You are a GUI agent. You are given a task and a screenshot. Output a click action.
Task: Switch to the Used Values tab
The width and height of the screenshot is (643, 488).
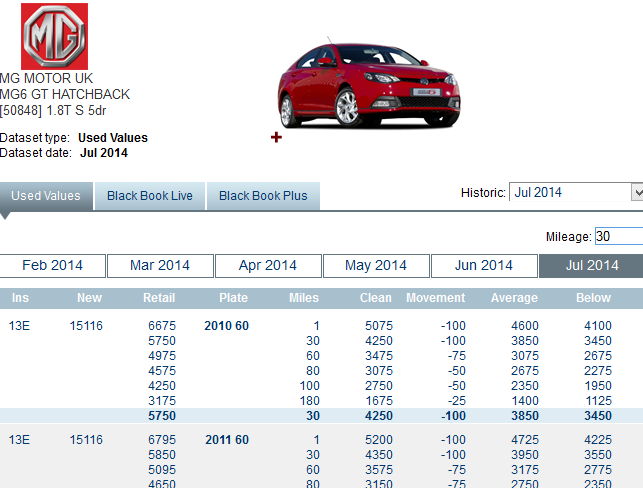point(46,196)
